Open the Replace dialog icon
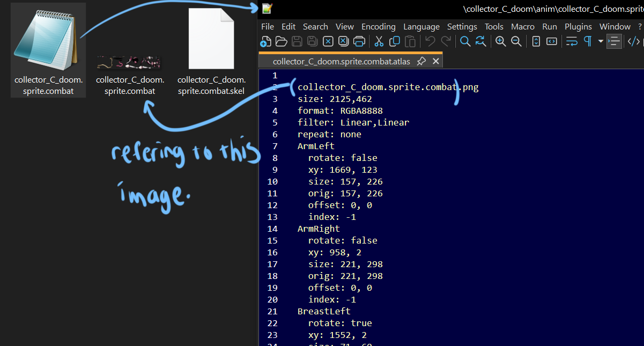Viewport: 644px width, 346px height. pyautogui.click(x=480, y=41)
